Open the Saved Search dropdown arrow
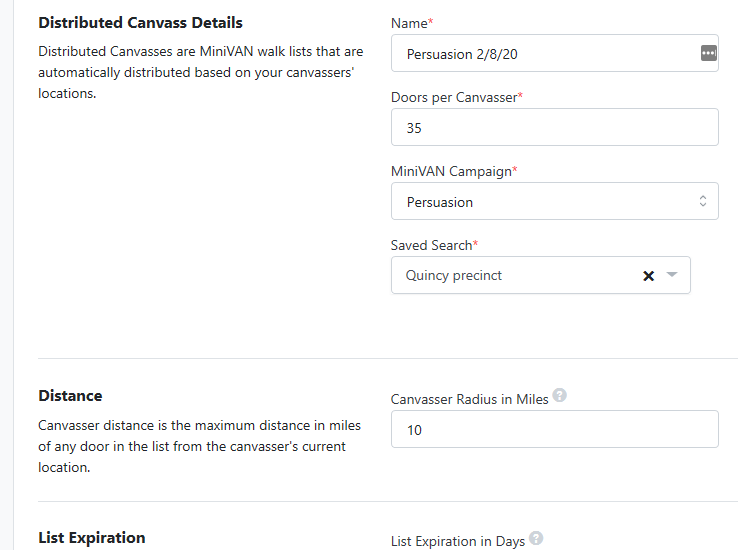738x550 pixels. click(672, 275)
